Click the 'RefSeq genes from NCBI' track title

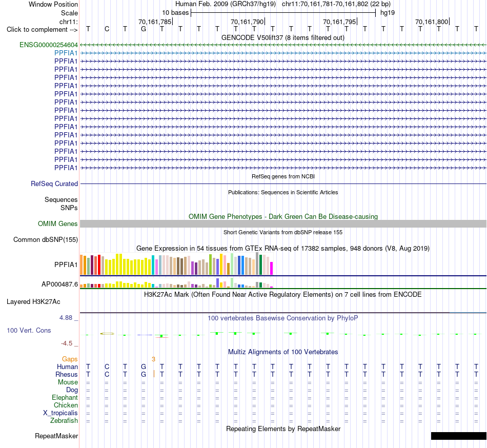(x=283, y=176)
